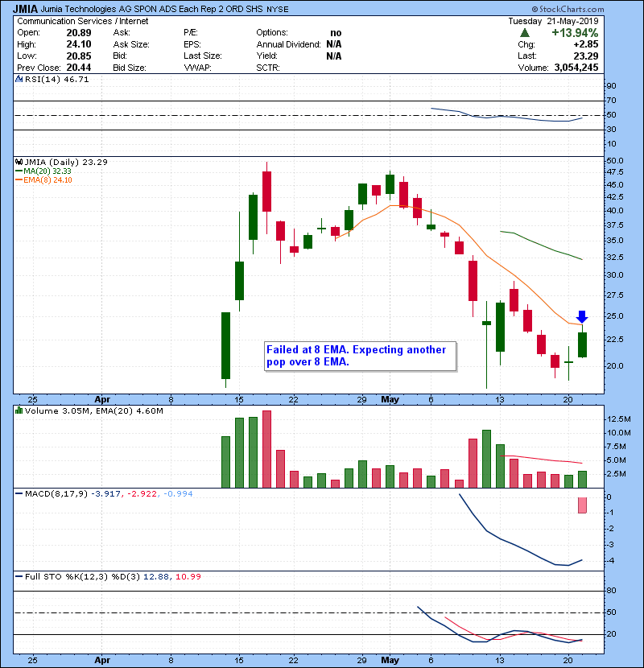Viewport: 644px width, 668px height.
Task: Click the MACD signal value -2.922
Action: (142, 494)
